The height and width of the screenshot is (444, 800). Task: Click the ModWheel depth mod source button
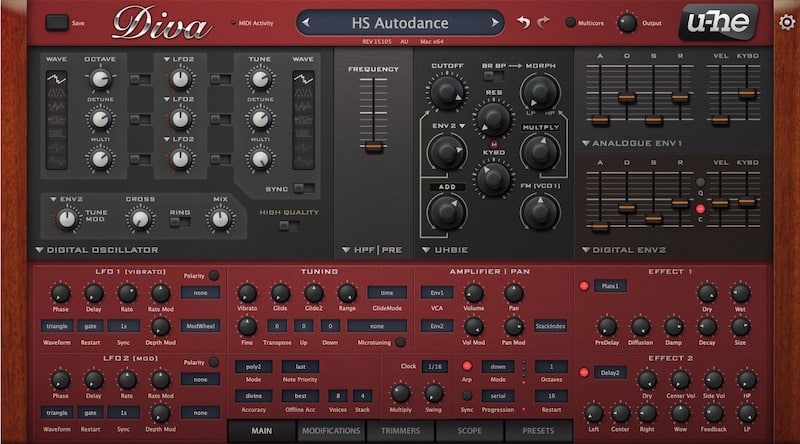tap(201, 326)
